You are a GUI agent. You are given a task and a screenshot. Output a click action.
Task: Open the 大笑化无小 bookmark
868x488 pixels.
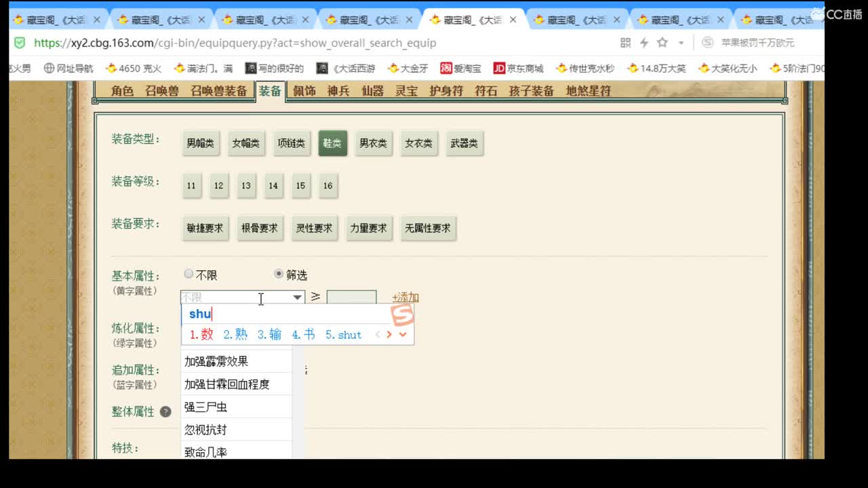click(x=728, y=68)
